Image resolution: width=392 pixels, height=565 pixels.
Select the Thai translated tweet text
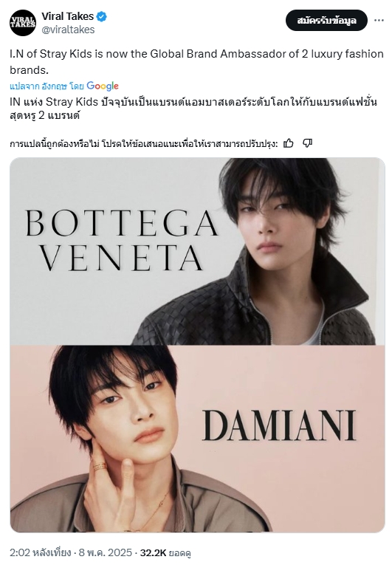193,109
